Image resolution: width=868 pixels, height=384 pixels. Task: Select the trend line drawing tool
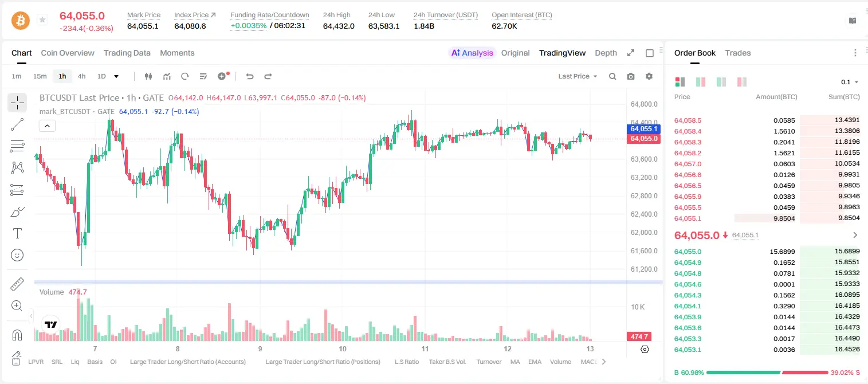click(x=17, y=124)
